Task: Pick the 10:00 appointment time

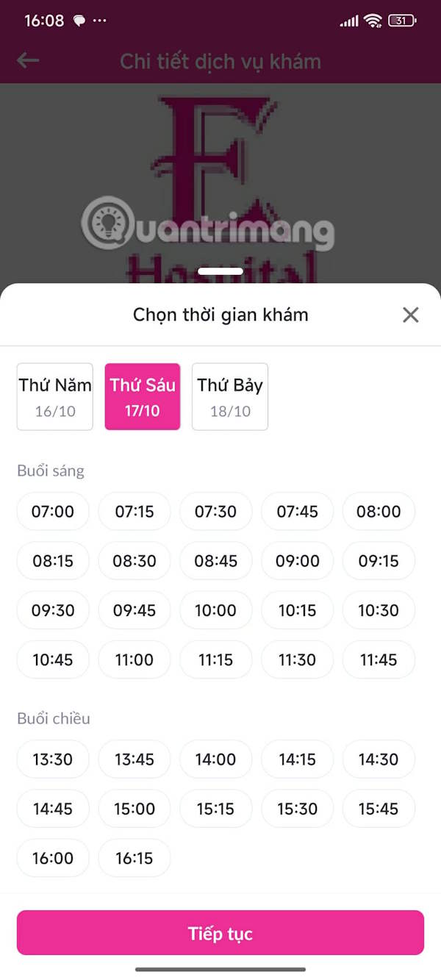Action: (x=216, y=610)
